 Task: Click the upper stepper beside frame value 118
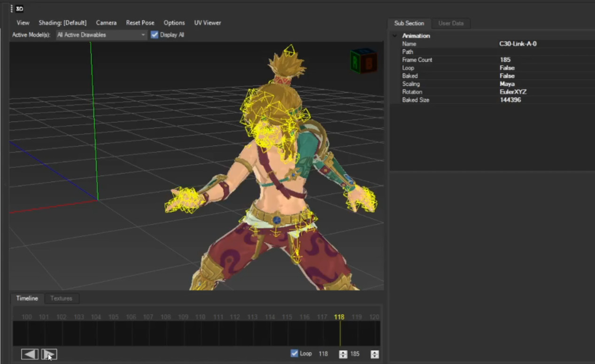click(342, 351)
